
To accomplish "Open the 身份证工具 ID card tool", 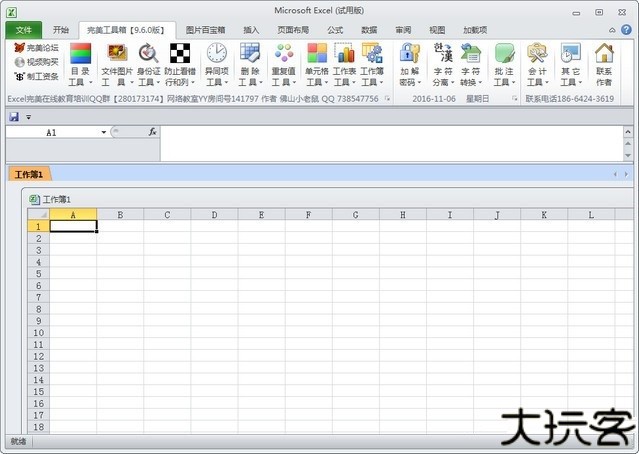I will pos(148,64).
